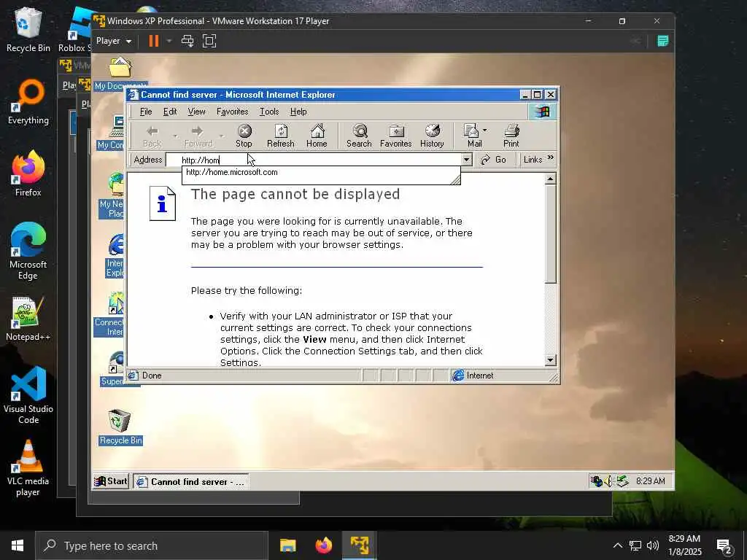Open the View menu in Internet Explorer
The width and height of the screenshot is (747, 560).
coord(196,112)
